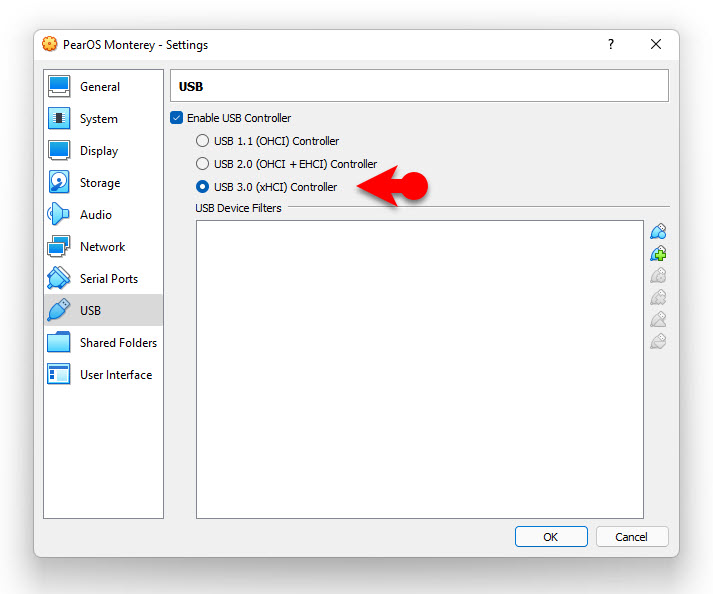Select the USB category in sidebar
The width and height of the screenshot is (713, 594).
tap(103, 310)
